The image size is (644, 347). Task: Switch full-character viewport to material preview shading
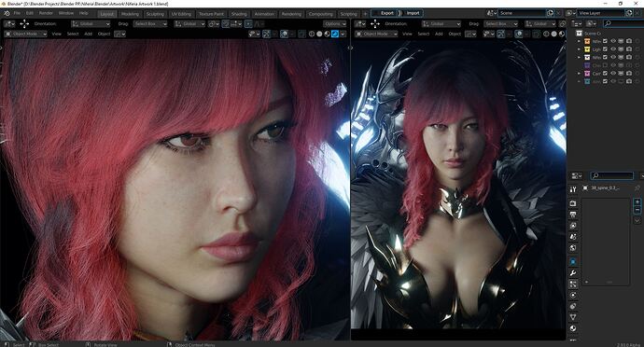click(562, 34)
